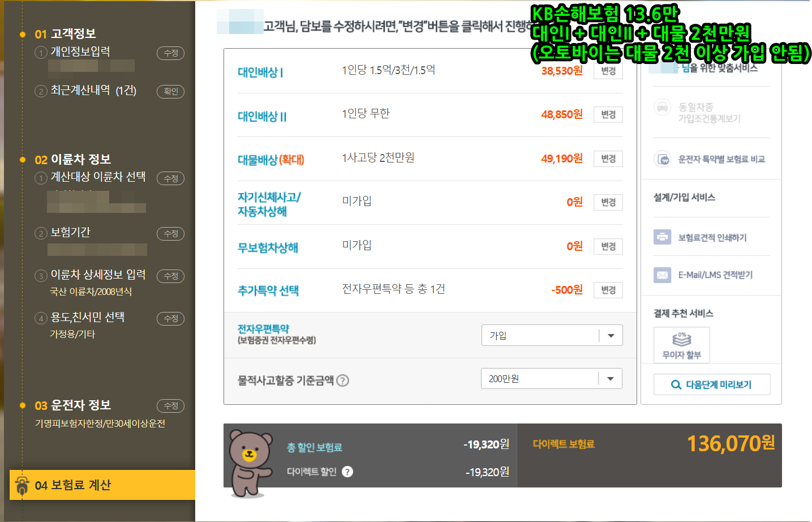Click 보험료견적 인쇄하기 text link
Screen dimensions: 812x522
[712, 237]
